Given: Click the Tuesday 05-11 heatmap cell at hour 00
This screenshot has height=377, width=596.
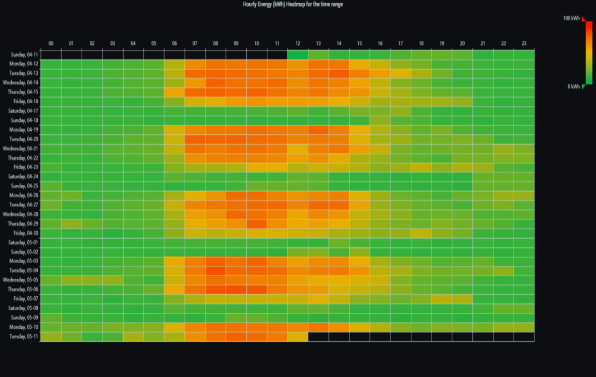Looking at the screenshot, I should point(51,337).
